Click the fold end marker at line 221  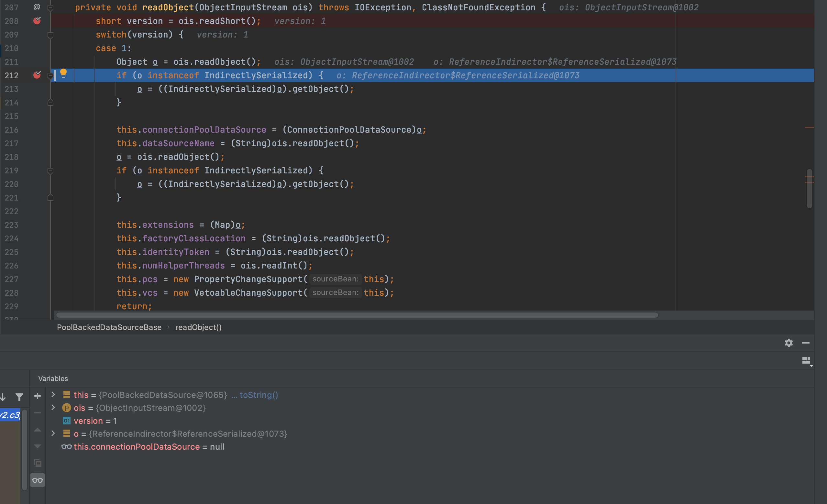pyautogui.click(x=50, y=198)
